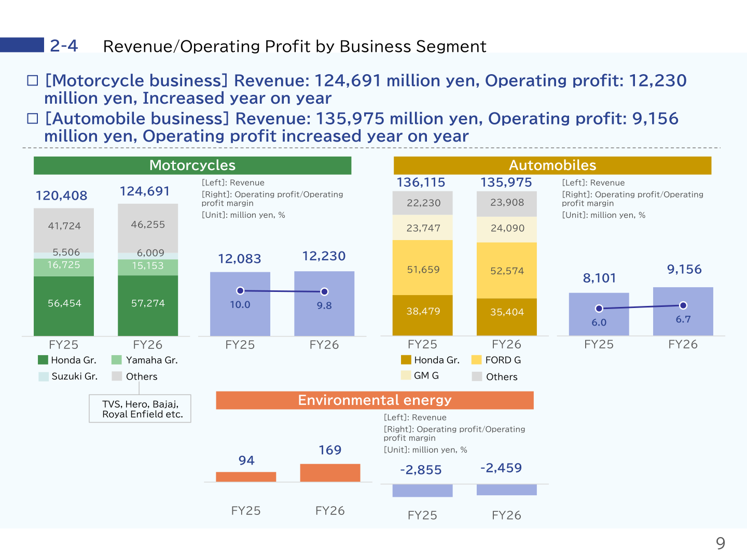Click the 124,691 total above FY26 motorcycle bar
The width and height of the screenshot is (747, 560).
(145, 191)
